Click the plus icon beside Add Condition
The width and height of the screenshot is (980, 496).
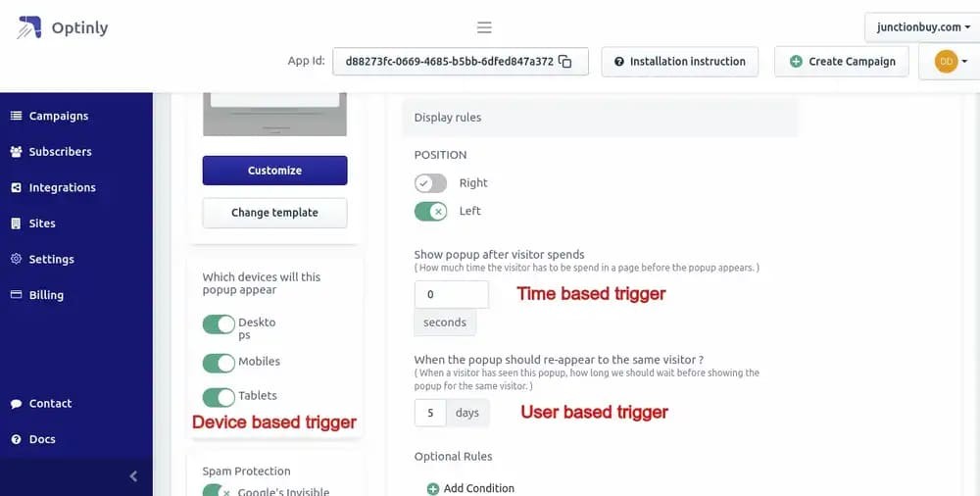pyautogui.click(x=433, y=488)
